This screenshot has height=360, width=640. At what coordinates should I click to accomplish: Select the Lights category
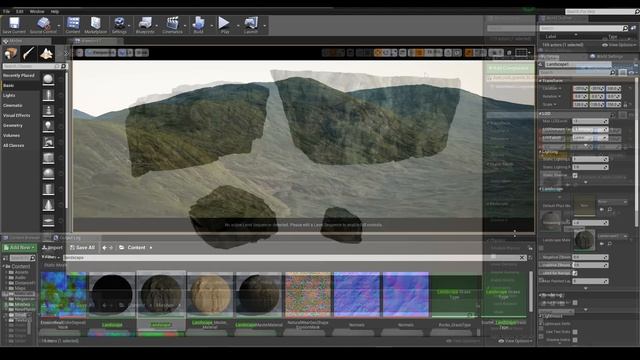point(9,96)
